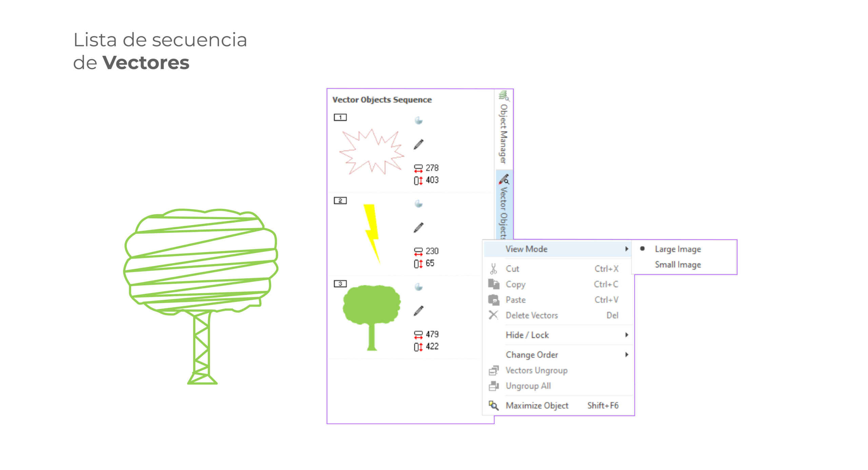
Task: Click the Maximize Object magnifier icon
Action: click(x=493, y=405)
